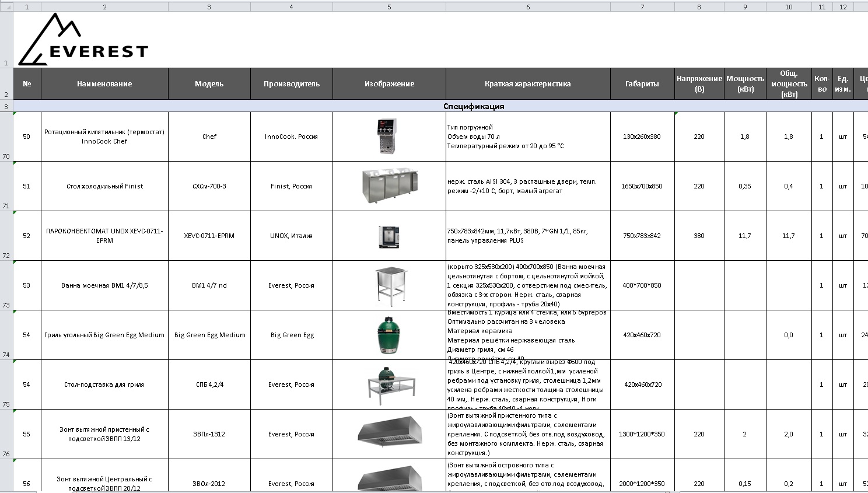
Task: Select the ЗВПл-1312 exhaust hood image
Action: coord(390,432)
